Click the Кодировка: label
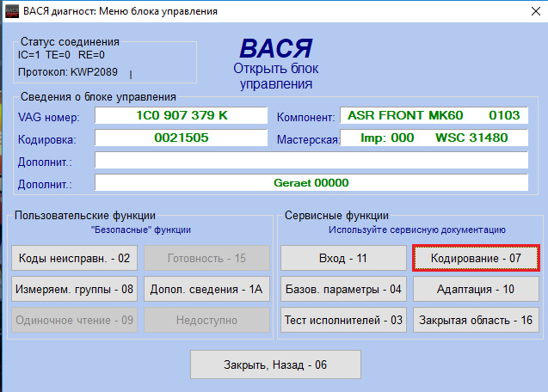 tap(46, 139)
